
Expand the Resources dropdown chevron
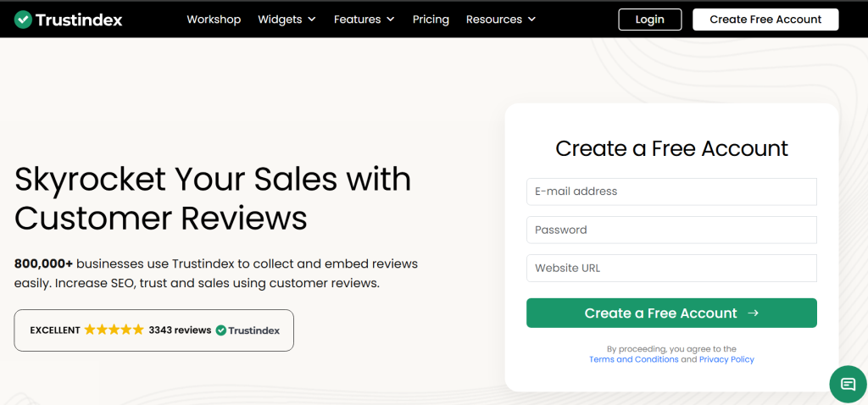coord(532,19)
